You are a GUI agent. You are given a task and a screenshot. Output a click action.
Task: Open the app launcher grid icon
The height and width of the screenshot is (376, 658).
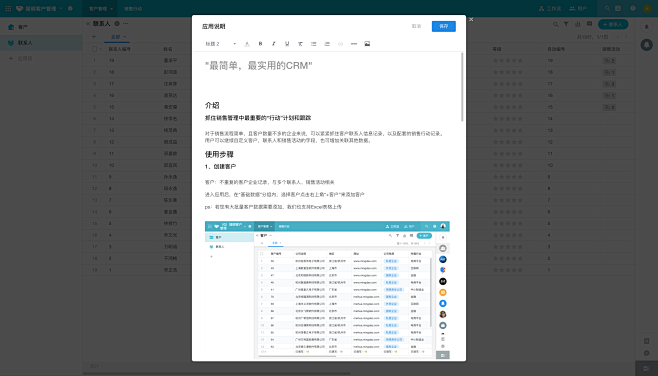tap(8, 8)
